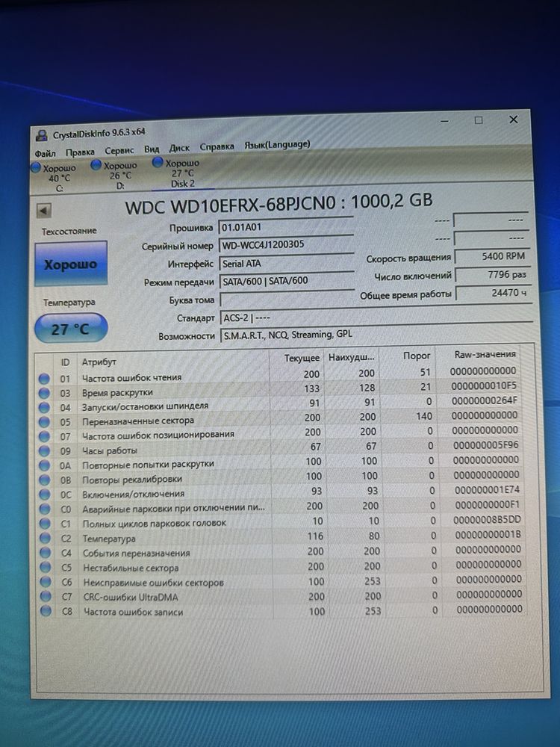
Task: Click status dot of attribute 01 Частота ошибок чтения
Action: [44, 379]
